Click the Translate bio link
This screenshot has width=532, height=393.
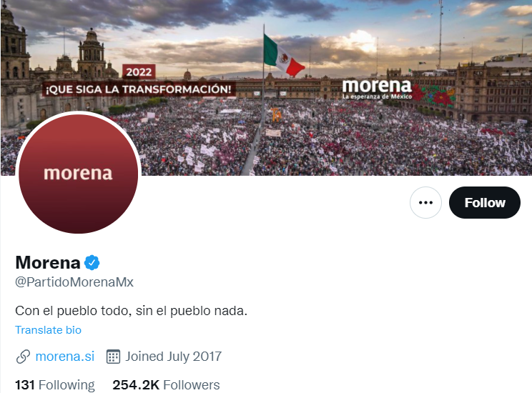point(48,330)
